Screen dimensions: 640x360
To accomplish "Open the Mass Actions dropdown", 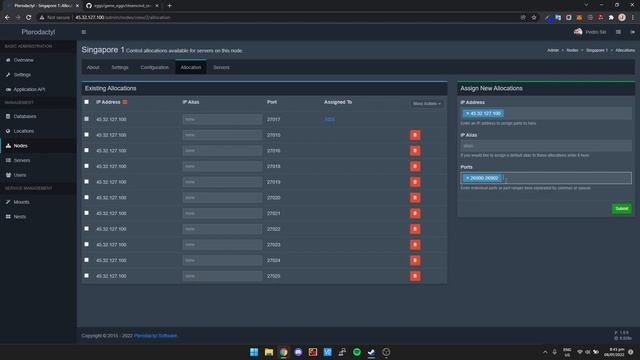I will [427, 104].
